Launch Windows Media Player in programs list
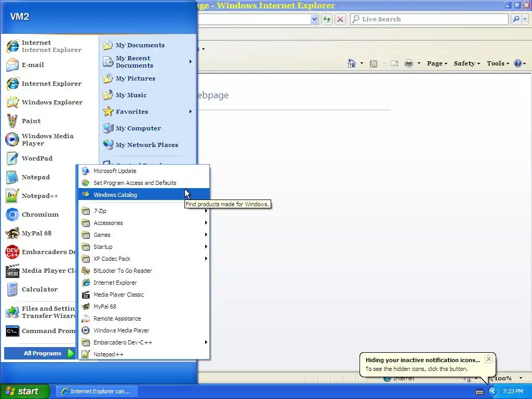This screenshot has width=532, height=399. point(144,330)
